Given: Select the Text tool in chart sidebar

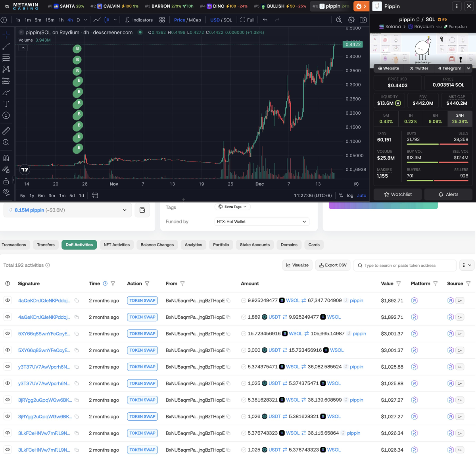Looking at the screenshot, I should (x=6, y=104).
